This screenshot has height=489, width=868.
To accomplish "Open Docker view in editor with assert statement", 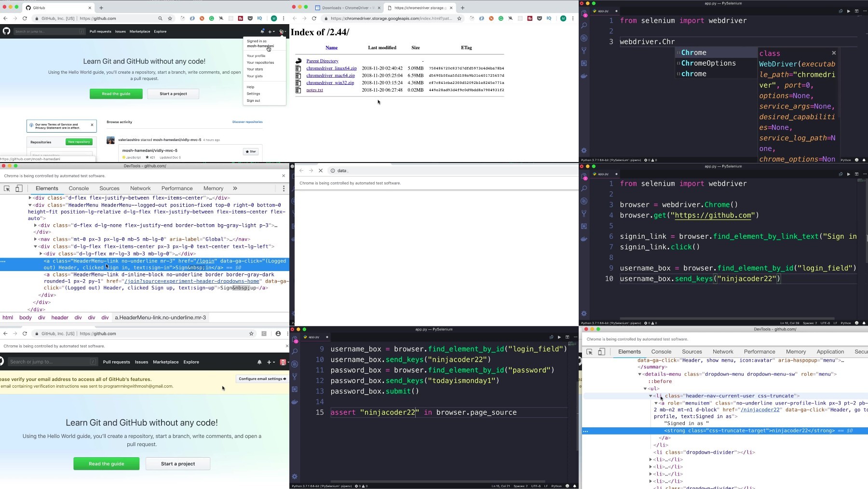I will [x=295, y=402].
